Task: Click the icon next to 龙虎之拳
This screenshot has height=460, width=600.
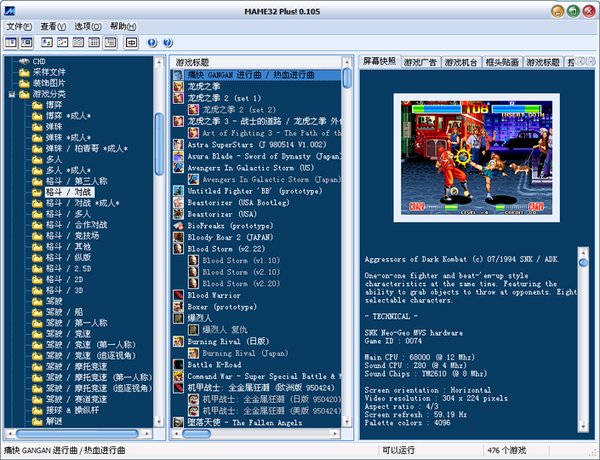Action: pyautogui.click(x=178, y=86)
